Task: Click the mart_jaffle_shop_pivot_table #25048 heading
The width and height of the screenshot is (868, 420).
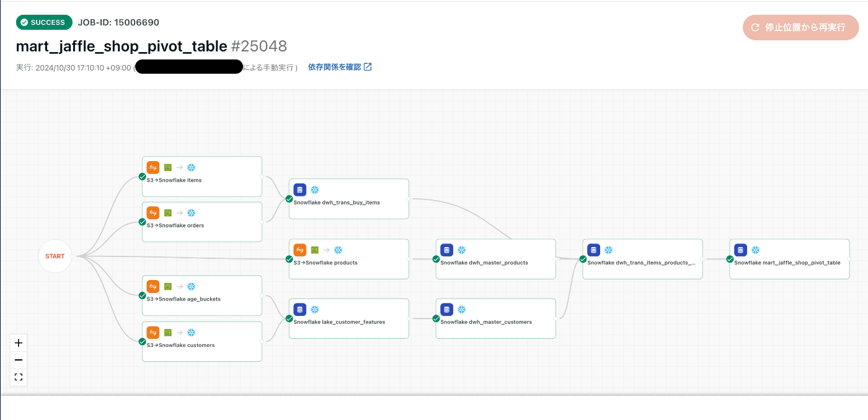Action: point(151,46)
